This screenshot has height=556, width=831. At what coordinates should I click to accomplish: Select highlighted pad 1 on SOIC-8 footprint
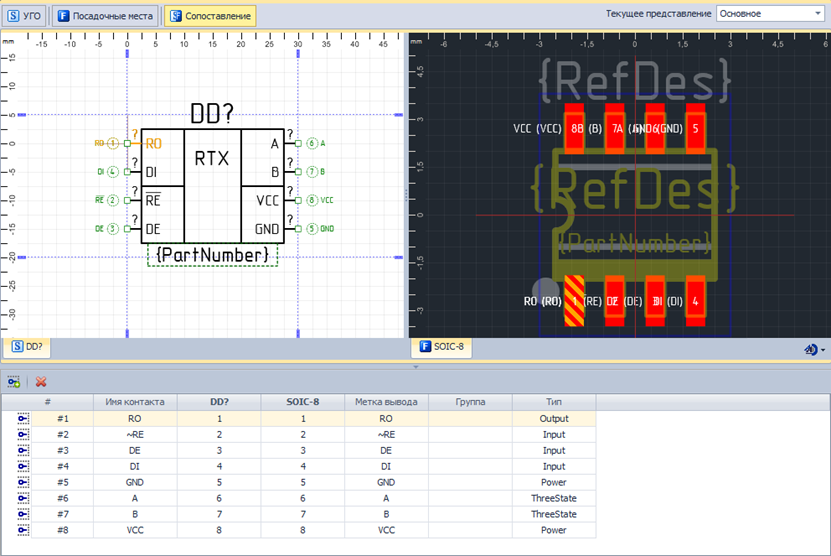pos(574,301)
